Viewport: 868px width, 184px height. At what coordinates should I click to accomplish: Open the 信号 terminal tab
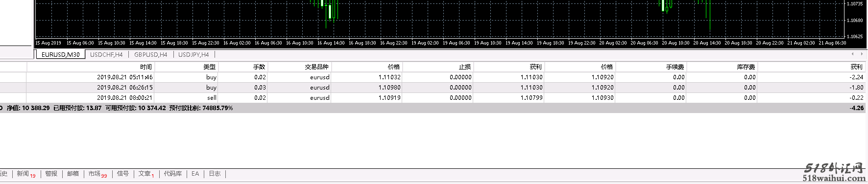(123, 174)
